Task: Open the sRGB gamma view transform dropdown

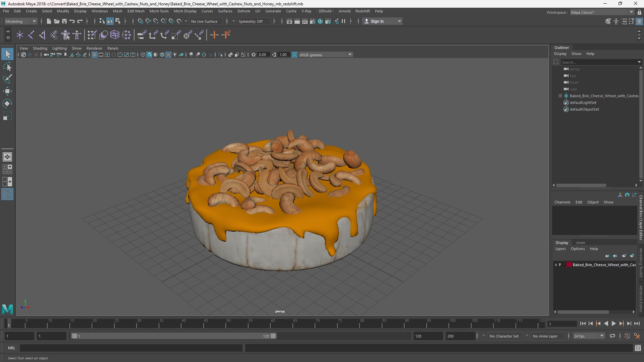Action: click(x=325, y=55)
